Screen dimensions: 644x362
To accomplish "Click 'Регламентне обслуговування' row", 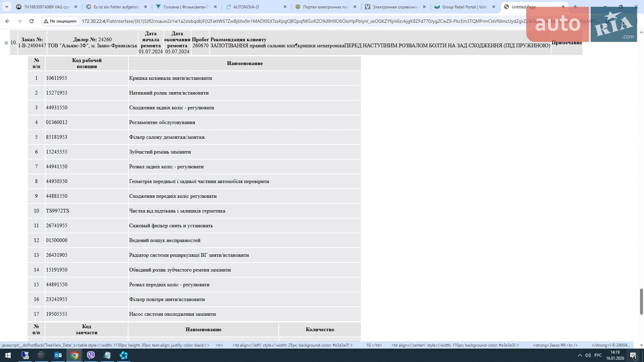I will (x=194, y=122).
